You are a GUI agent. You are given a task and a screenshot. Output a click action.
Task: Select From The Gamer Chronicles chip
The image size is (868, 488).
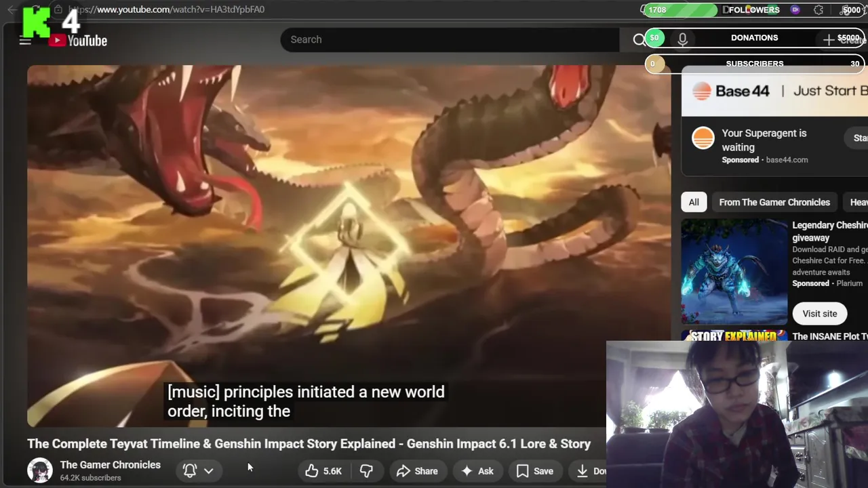click(774, 202)
